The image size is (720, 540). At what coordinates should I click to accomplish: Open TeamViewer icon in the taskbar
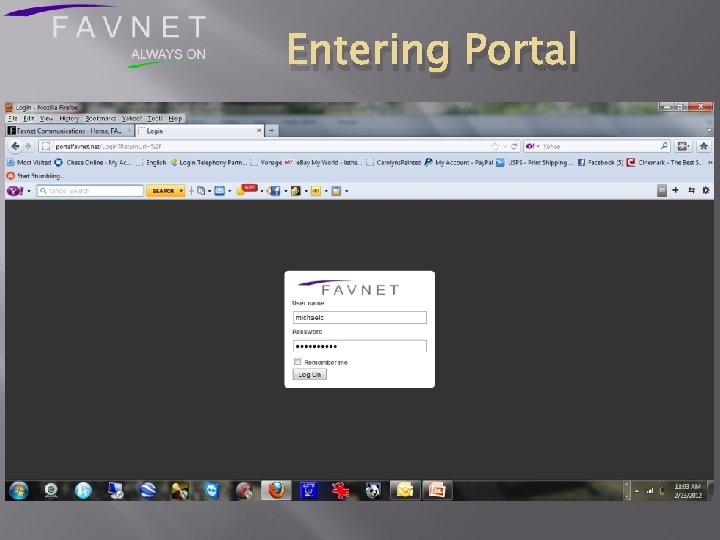click(x=212, y=491)
